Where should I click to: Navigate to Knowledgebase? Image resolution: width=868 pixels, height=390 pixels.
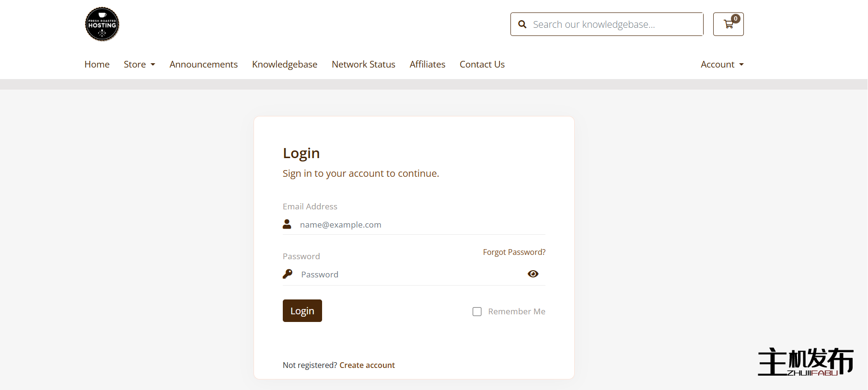coord(285,65)
